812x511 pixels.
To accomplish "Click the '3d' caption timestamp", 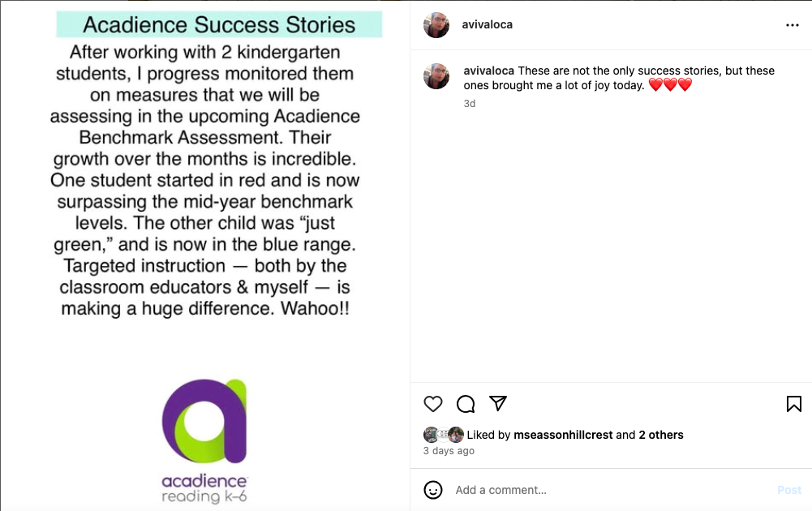I will tap(469, 104).
